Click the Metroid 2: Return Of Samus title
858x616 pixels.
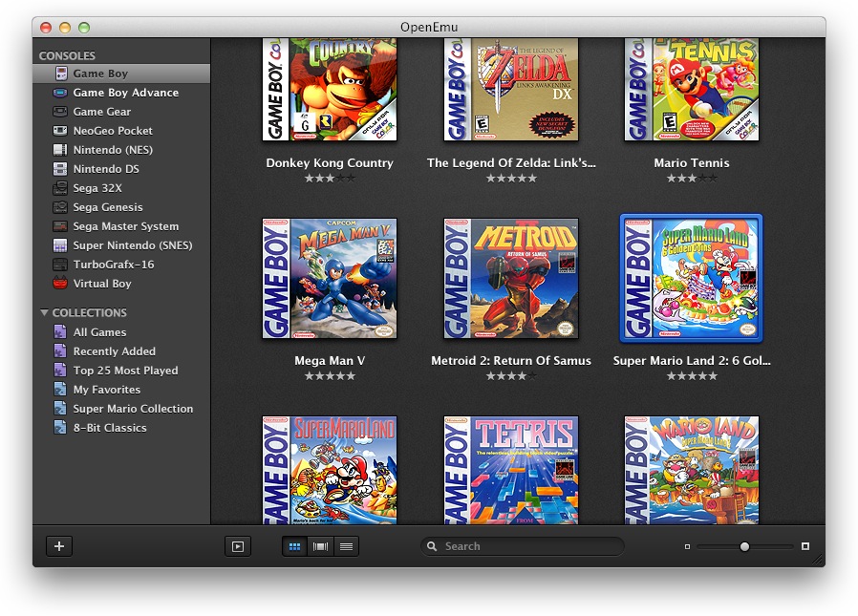tap(511, 360)
